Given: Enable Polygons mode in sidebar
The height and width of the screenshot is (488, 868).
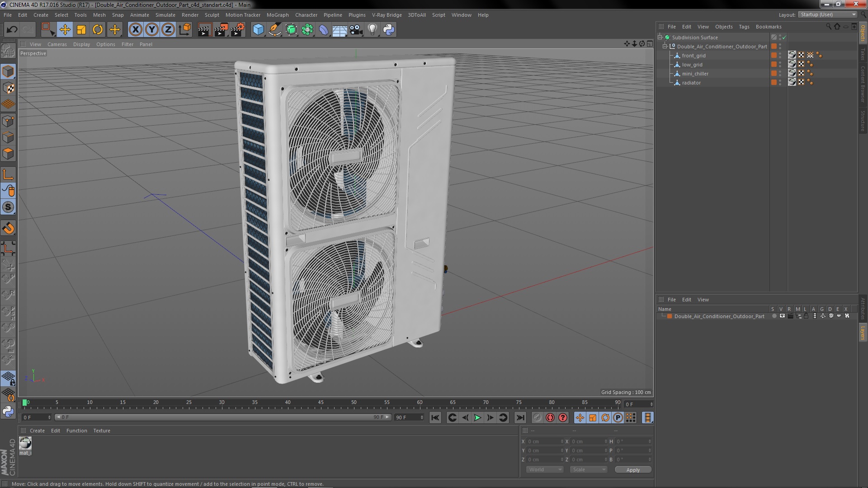Looking at the screenshot, I should coord(8,154).
